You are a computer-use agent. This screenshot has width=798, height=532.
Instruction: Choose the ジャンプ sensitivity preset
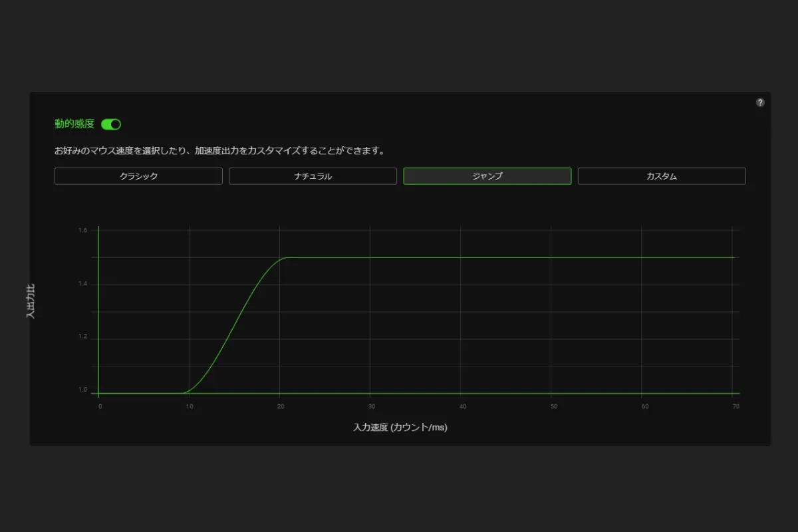coord(487,176)
